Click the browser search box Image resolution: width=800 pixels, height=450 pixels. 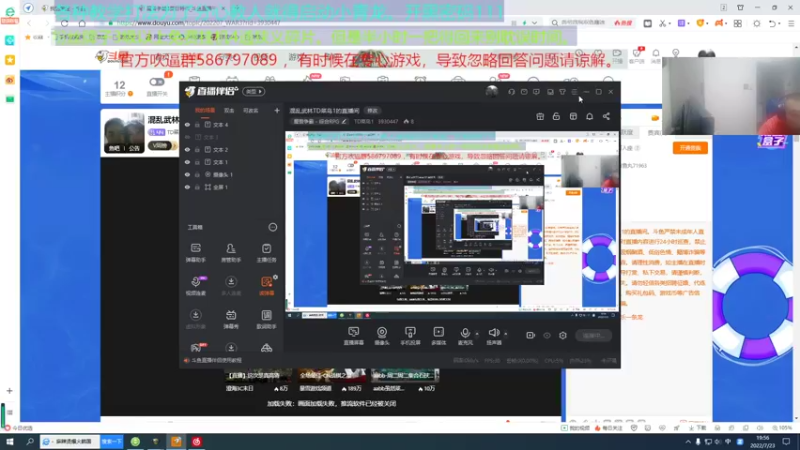point(582,23)
